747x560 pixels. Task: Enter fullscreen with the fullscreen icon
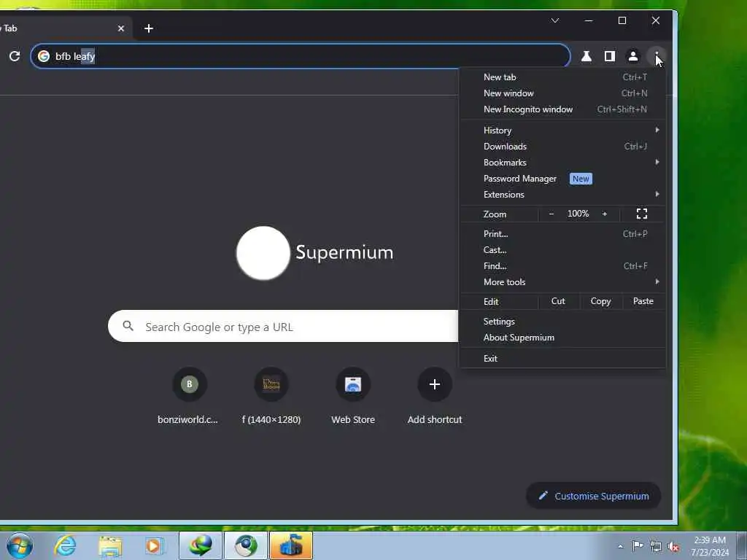pyautogui.click(x=642, y=214)
